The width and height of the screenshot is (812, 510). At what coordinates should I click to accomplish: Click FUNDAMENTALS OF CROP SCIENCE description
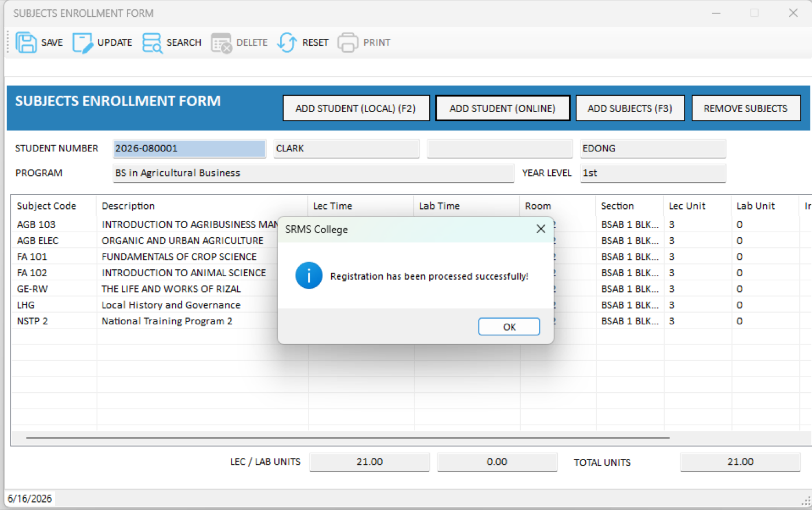[x=179, y=256]
